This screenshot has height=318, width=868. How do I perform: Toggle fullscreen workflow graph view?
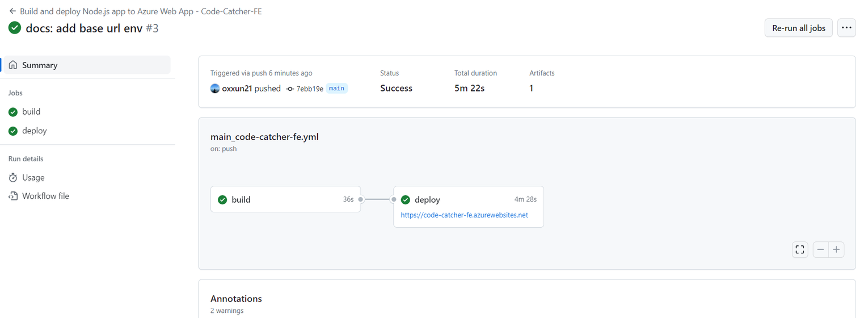point(800,249)
